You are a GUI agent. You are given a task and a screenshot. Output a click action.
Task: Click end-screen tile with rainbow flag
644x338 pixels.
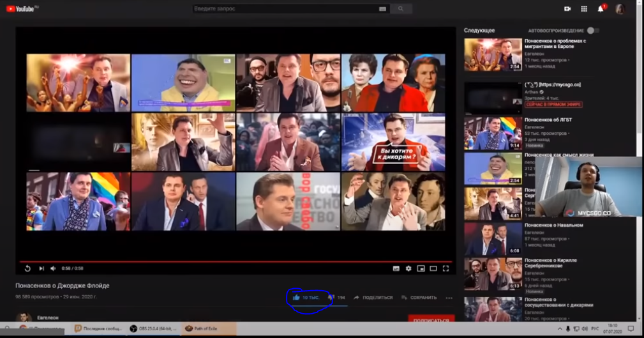tap(78, 201)
